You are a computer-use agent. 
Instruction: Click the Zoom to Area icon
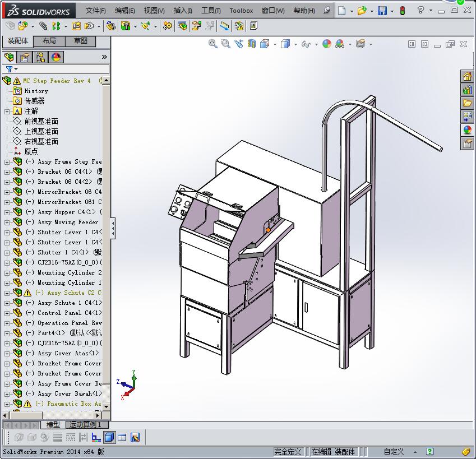click(x=225, y=44)
